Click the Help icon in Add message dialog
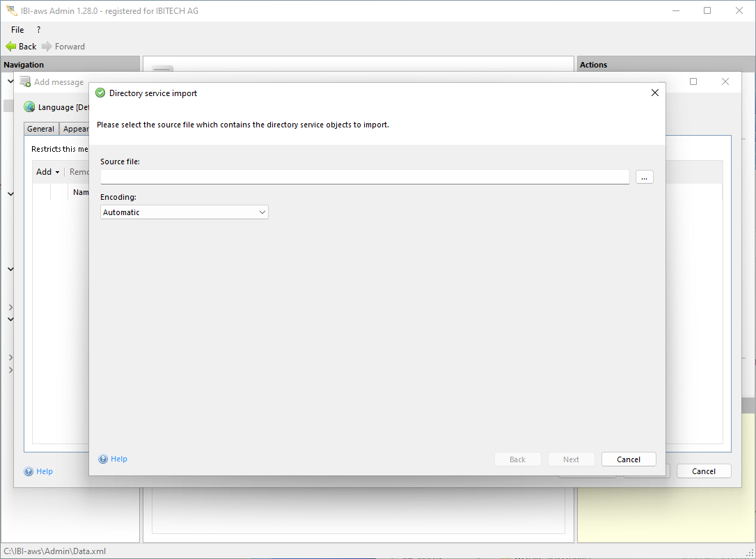 29,472
